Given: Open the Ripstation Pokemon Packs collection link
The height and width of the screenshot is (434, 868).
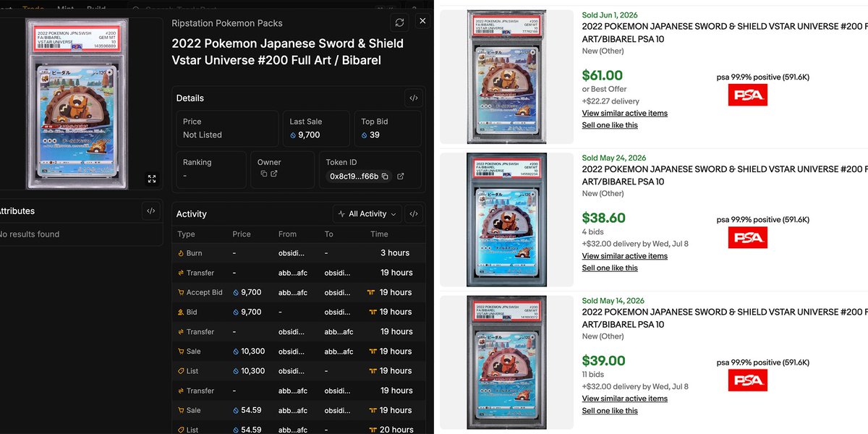Looking at the screenshot, I should pyautogui.click(x=227, y=23).
